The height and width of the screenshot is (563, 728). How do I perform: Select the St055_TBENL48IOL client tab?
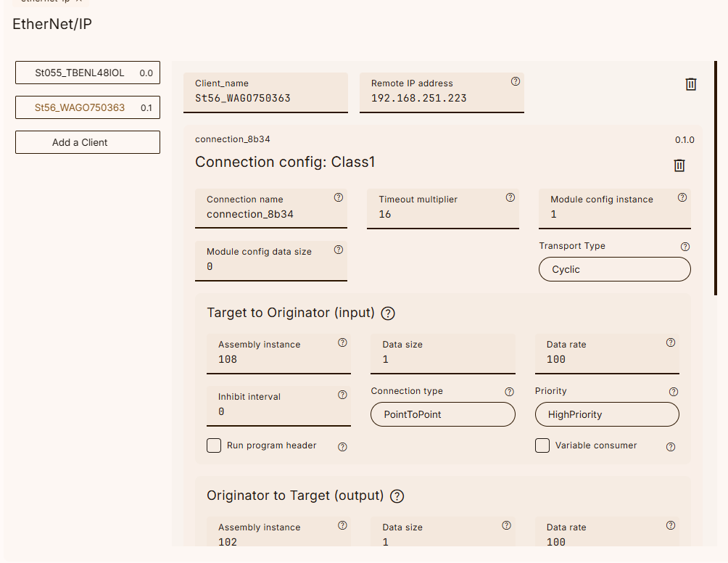coord(87,73)
